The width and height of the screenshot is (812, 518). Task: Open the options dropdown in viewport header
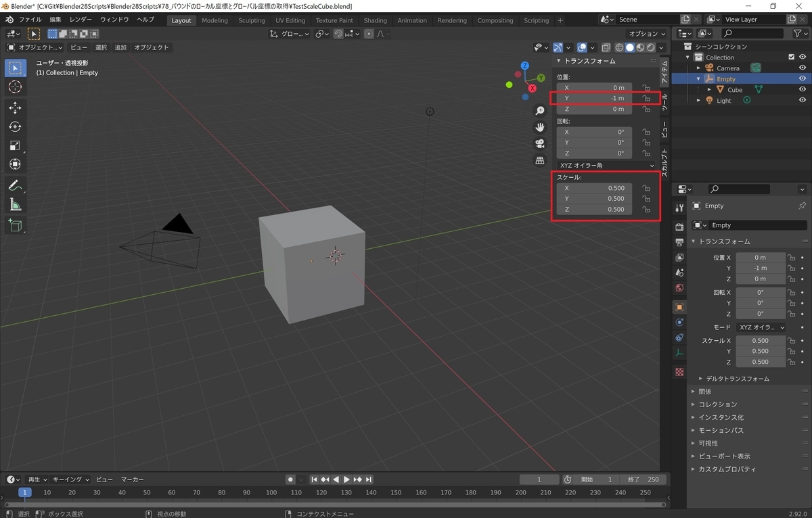[647, 34]
